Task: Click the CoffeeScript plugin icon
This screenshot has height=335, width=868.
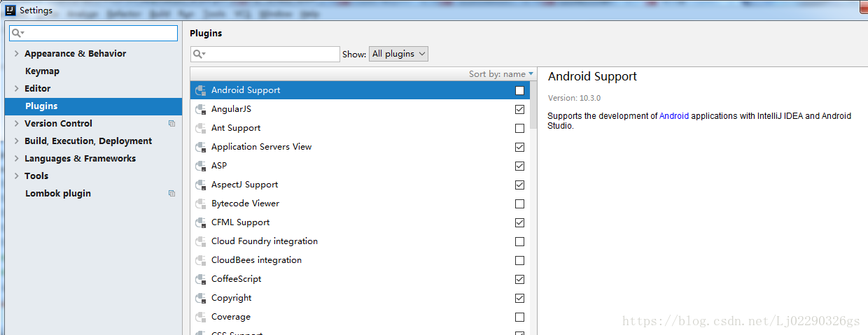Action: point(201,279)
